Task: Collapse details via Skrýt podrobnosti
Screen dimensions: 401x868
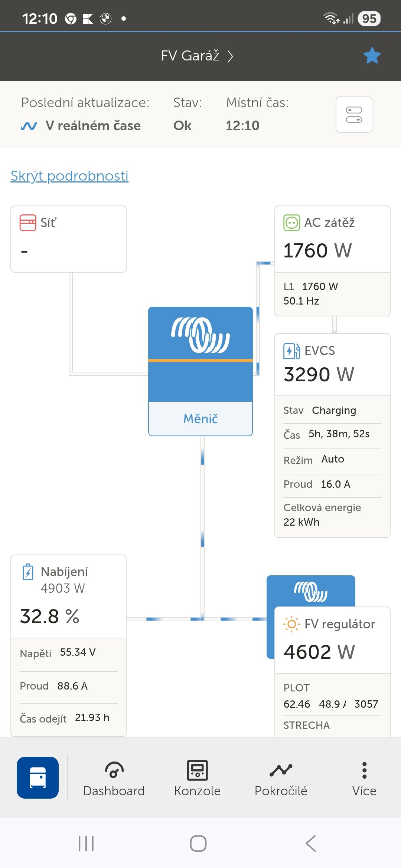Action: [69, 176]
